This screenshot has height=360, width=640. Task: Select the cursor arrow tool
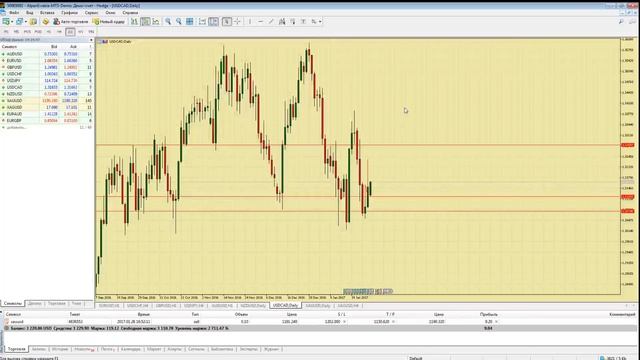[227, 21]
